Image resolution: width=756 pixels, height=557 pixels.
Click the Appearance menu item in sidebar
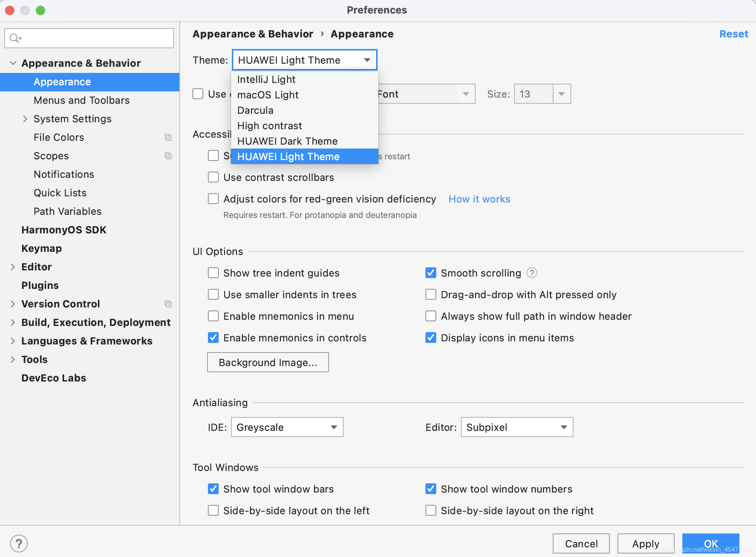[62, 82]
